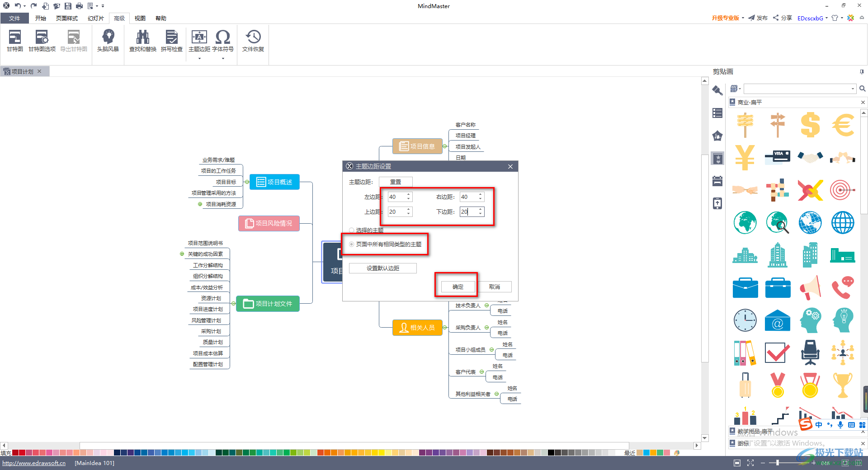Viewport: 868px width, 470px height.
Task: Cancel the dialog with 取消
Action: click(495, 287)
